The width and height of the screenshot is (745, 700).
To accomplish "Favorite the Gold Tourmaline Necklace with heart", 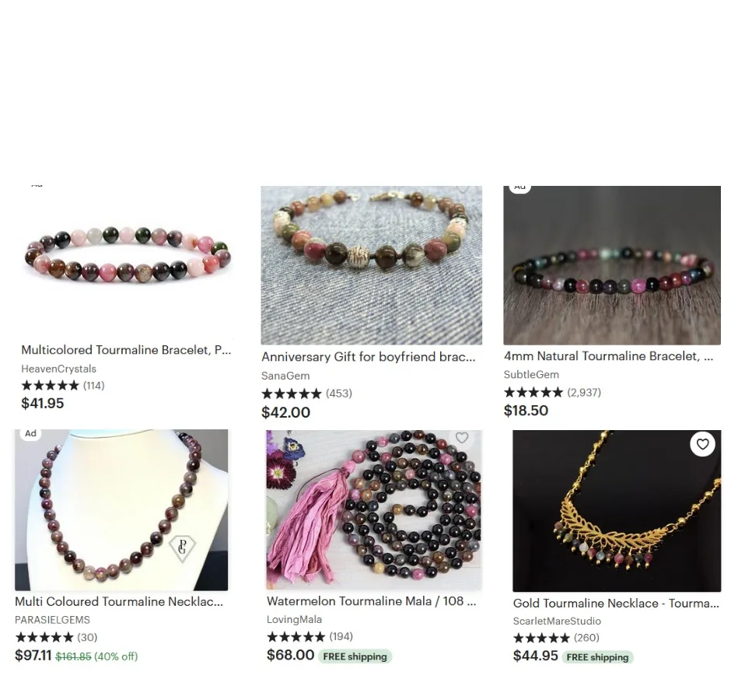I will (702, 444).
